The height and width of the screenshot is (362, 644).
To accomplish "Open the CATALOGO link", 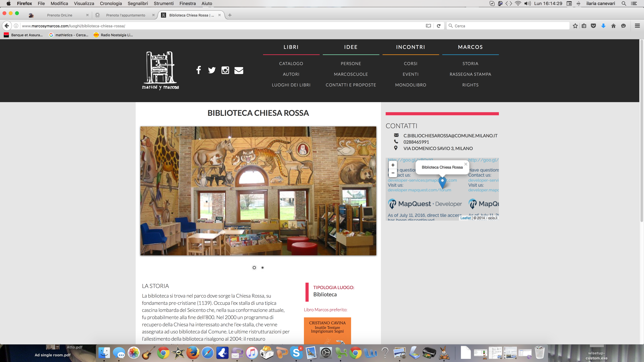I will 291,63.
